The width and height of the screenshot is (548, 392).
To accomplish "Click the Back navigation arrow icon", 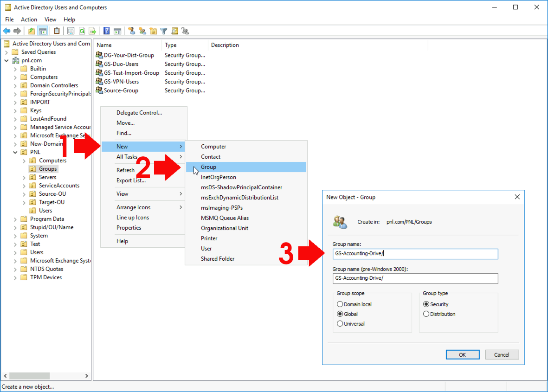I will [x=6, y=31].
